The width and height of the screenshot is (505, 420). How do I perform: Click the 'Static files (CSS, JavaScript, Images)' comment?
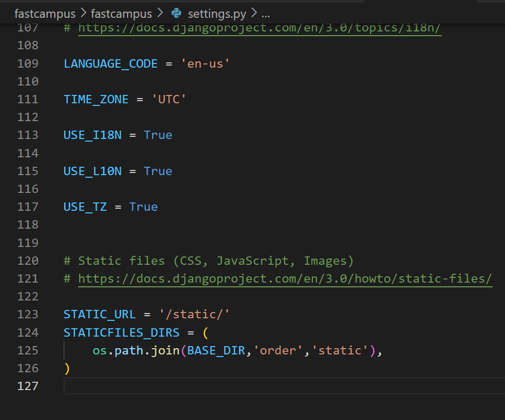209,261
